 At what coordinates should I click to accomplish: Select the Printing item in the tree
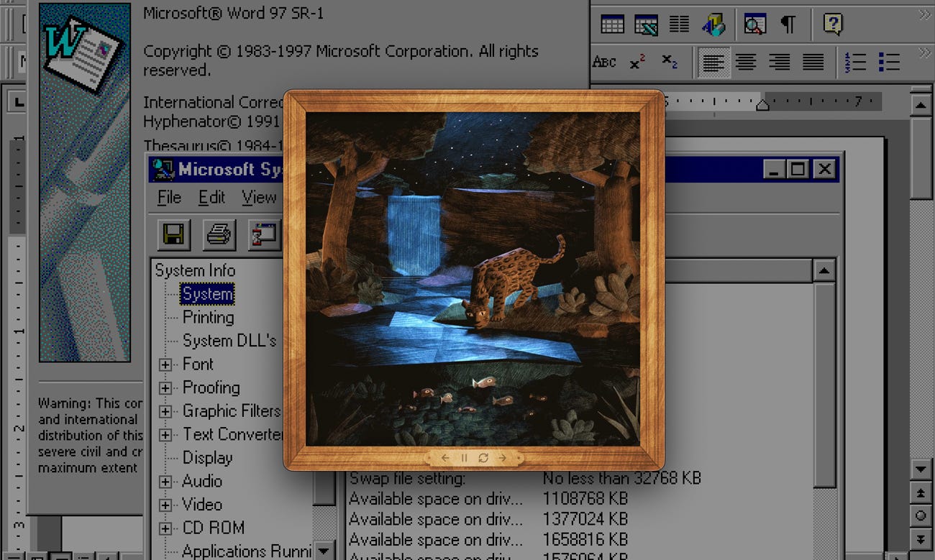pyautogui.click(x=208, y=317)
